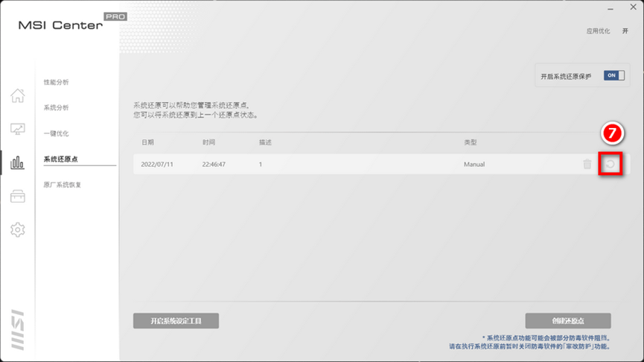Switch to 原厂系统恢复
644x362 pixels.
63,185
